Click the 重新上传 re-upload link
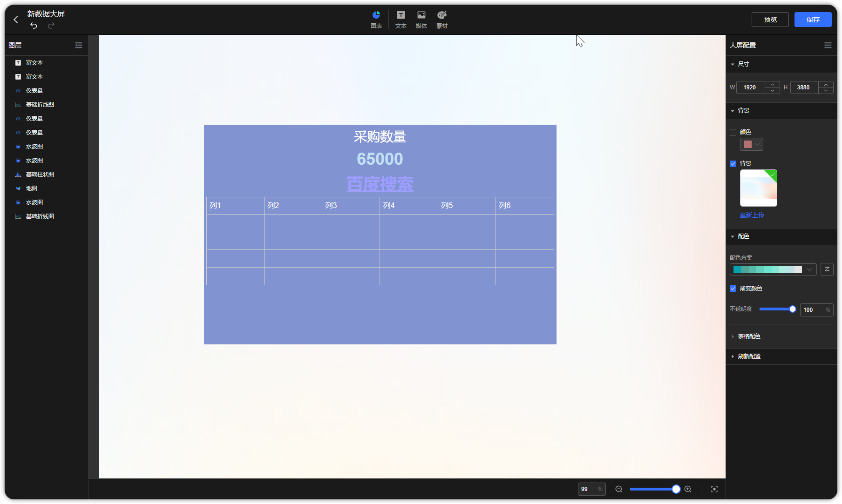 tap(752, 215)
